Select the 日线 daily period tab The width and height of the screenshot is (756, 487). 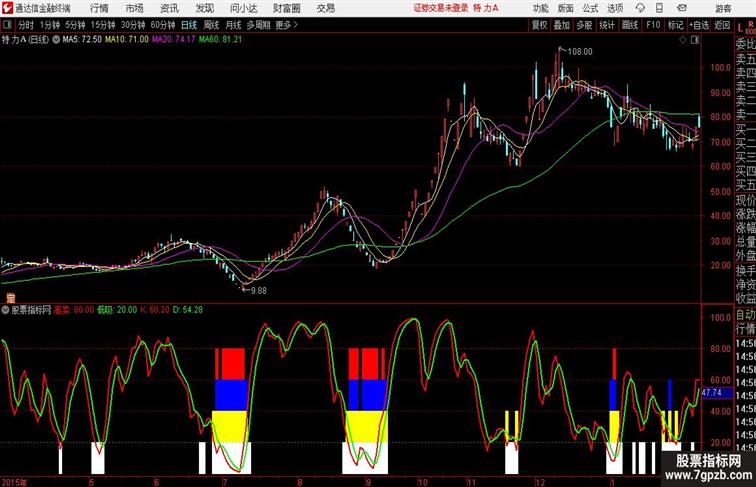189,25
